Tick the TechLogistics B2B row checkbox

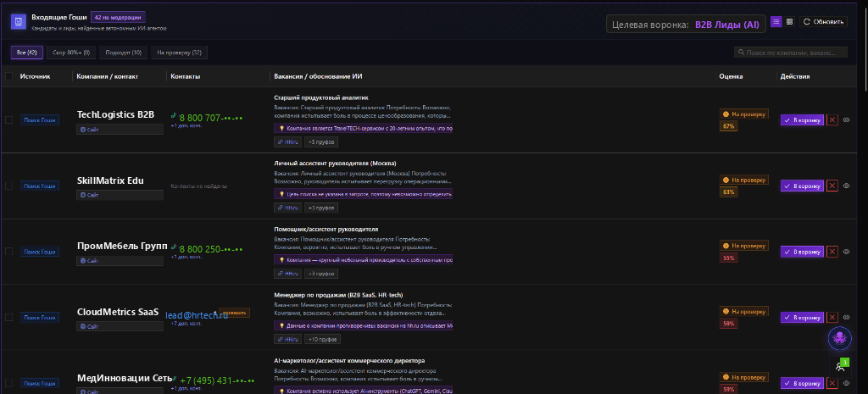coord(8,120)
